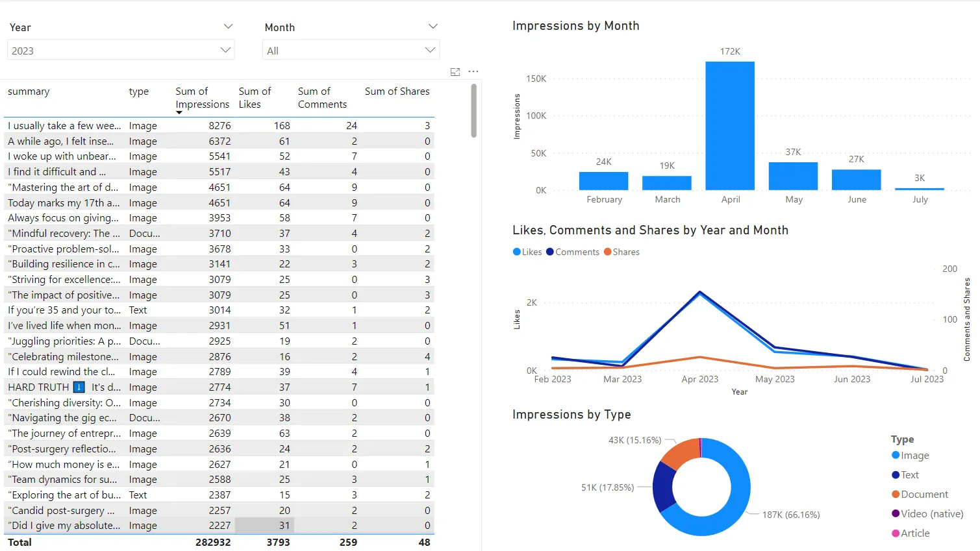Click row "I woke up with unbear..."
Viewport: 980px width, 551px height.
coord(219,156)
